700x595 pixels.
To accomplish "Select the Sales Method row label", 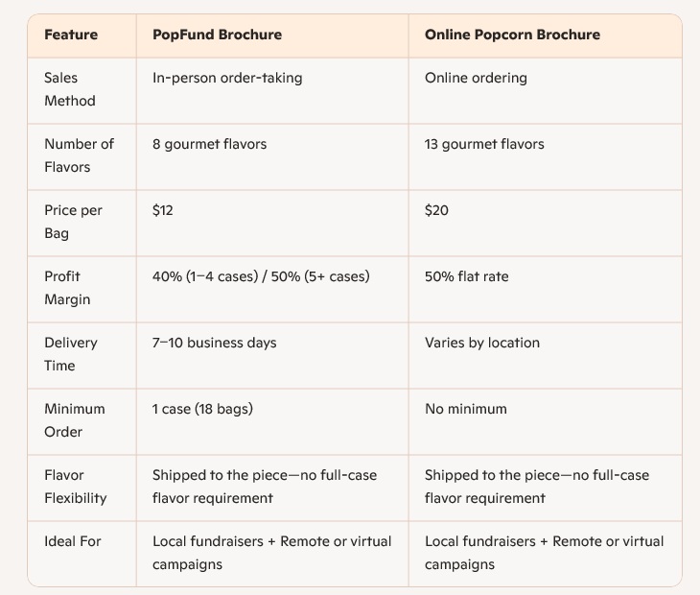I will tap(69, 89).
